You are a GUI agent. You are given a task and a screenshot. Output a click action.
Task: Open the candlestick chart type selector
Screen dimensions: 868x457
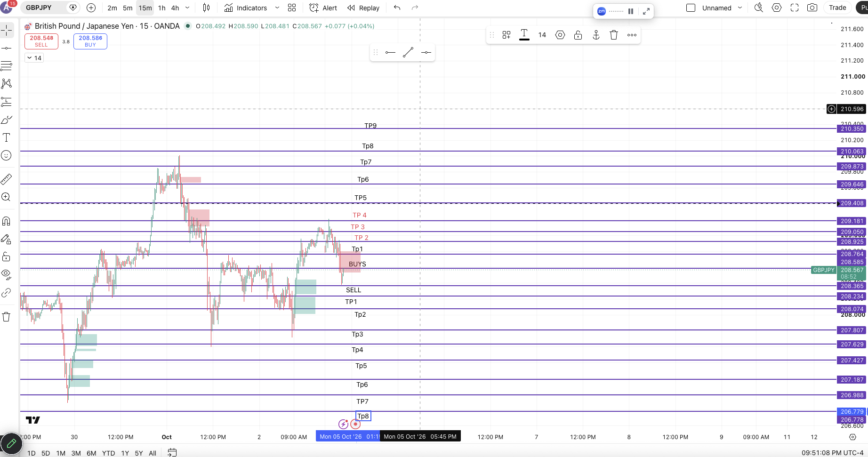pos(206,8)
